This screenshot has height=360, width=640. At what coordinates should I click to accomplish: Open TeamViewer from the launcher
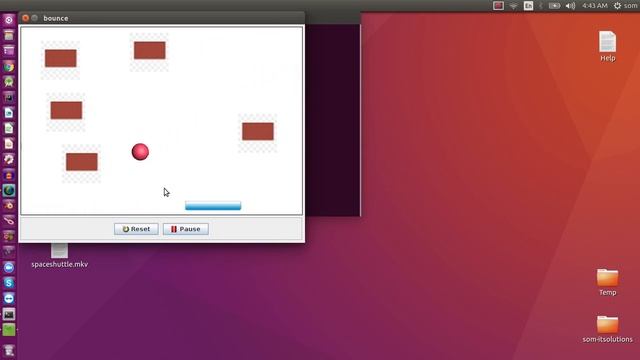[9, 298]
